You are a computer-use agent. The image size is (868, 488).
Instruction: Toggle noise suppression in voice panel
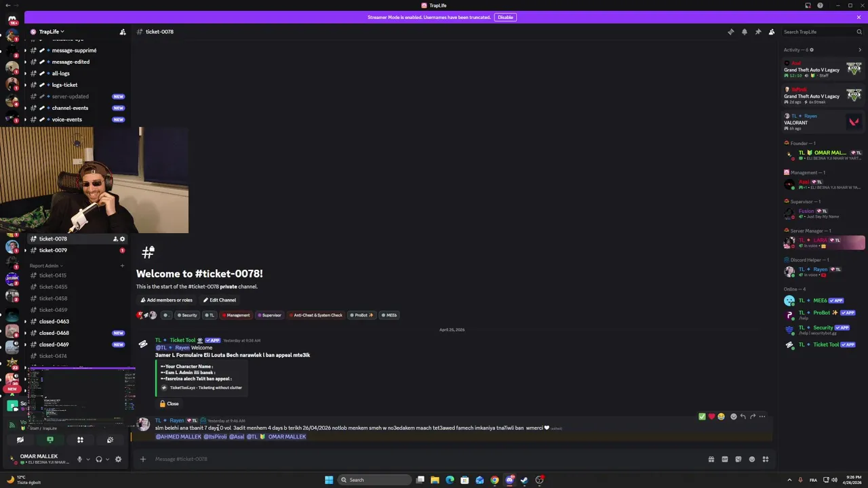click(x=110, y=440)
